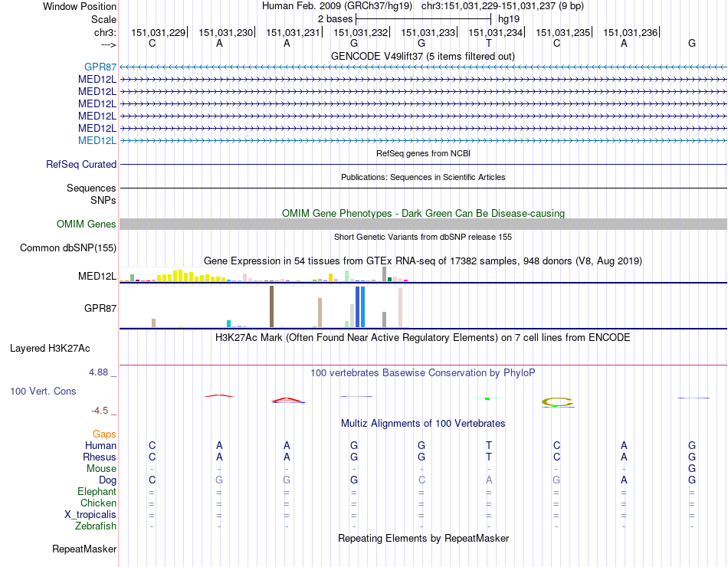The width and height of the screenshot is (728, 567).
Task: Click the Common dbSNP(155) track label
Action: click(x=68, y=248)
